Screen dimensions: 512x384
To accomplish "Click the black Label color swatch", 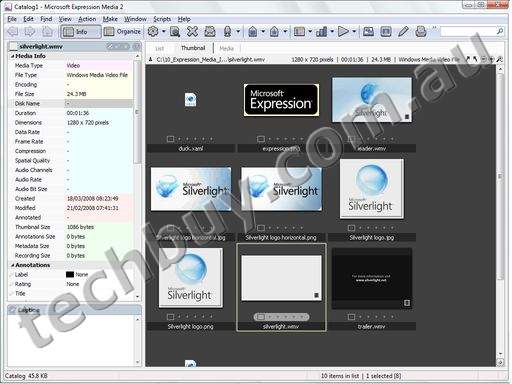I will [x=70, y=275].
